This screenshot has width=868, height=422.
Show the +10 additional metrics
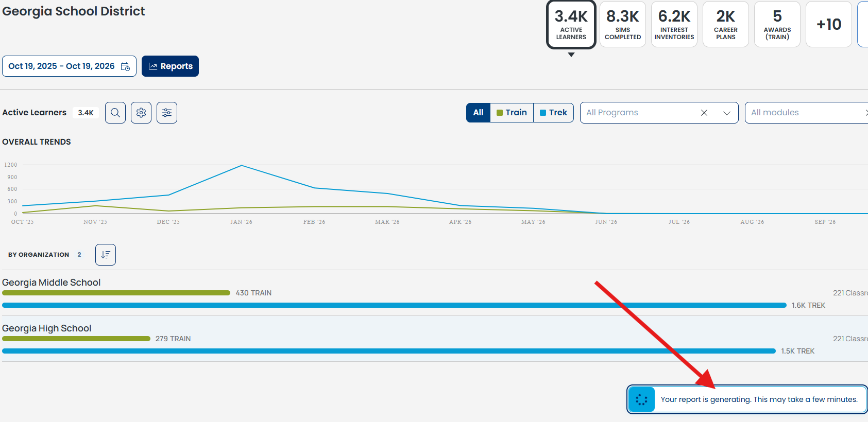pos(829,24)
